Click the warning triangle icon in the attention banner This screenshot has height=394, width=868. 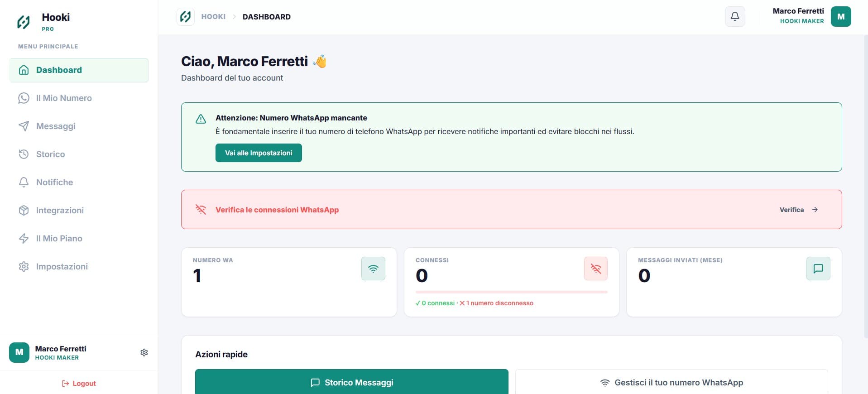(x=201, y=119)
